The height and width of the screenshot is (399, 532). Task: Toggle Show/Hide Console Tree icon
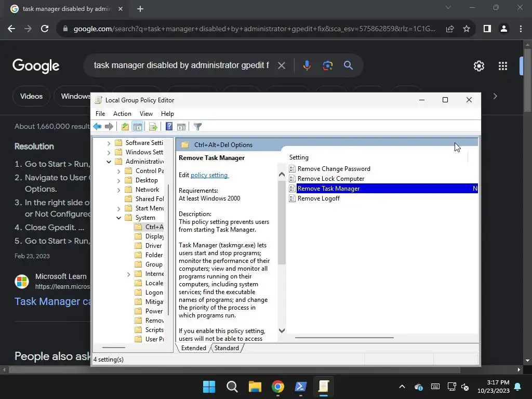coord(137,127)
